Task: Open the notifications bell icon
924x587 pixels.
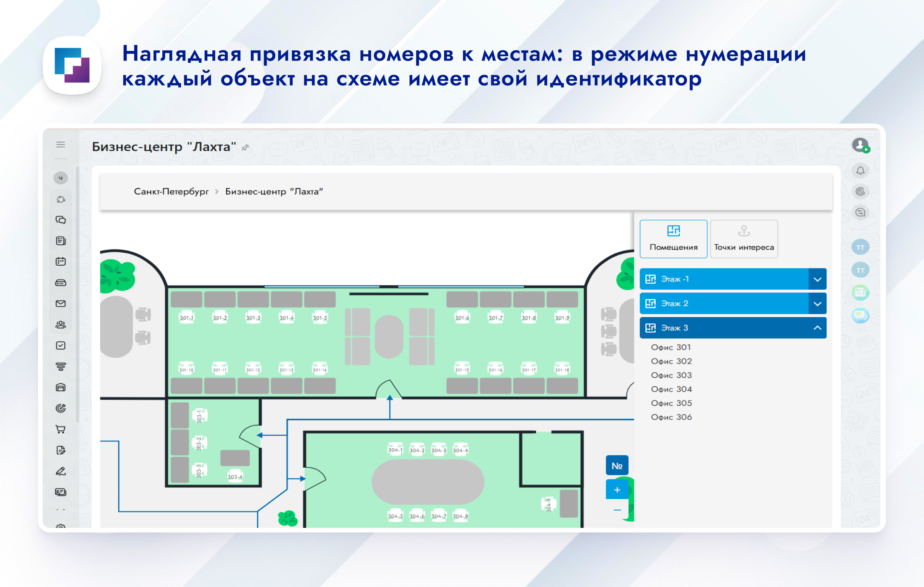Action: [860, 171]
